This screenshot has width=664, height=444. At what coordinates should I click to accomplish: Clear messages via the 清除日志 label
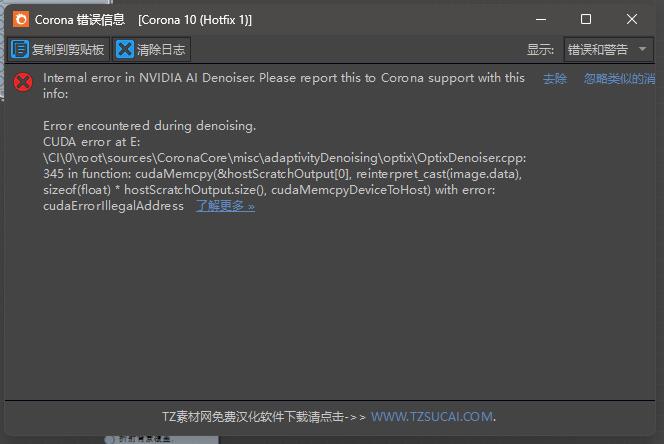pyautogui.click(x=161, y=50)
